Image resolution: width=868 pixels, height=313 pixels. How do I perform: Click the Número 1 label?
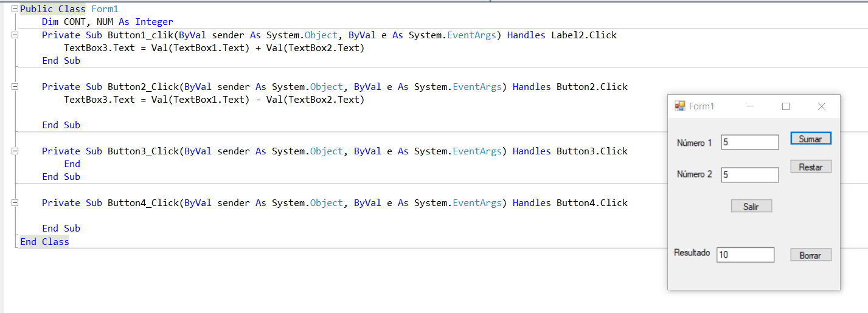click(x=694, y=143)
